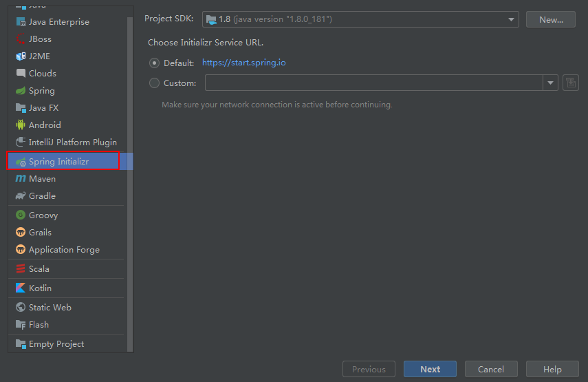The width and height of the screenshot is (588, 382).
Task: Click into the Custom URL input field
Action: [374, 83]
